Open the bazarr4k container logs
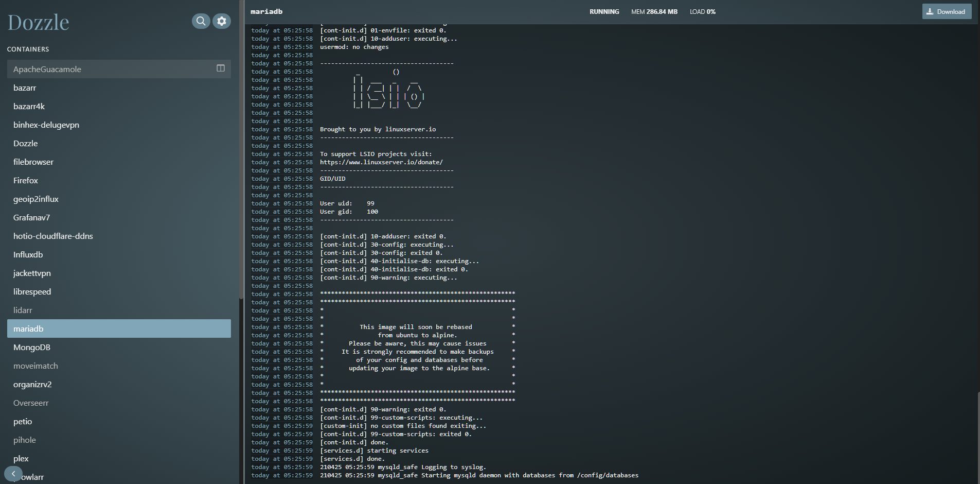The width and height of the screenshot is (980, 484). 29,107
